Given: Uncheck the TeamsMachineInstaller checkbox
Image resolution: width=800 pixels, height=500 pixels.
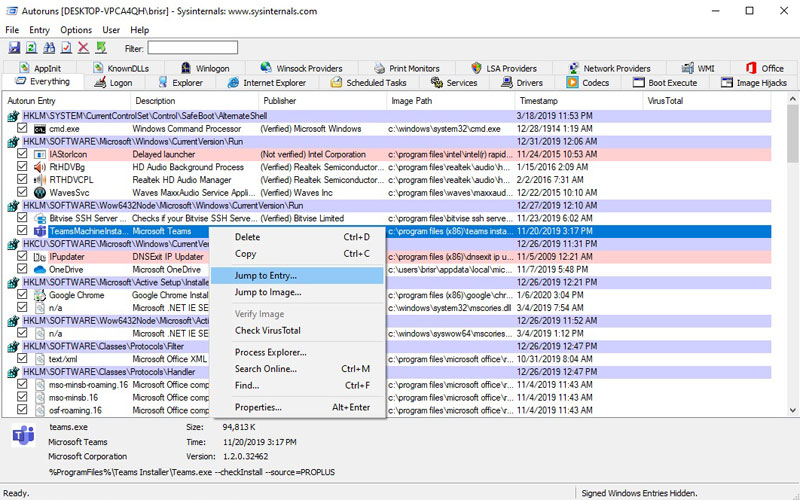Looking at the screenshot, I should 22,231.
